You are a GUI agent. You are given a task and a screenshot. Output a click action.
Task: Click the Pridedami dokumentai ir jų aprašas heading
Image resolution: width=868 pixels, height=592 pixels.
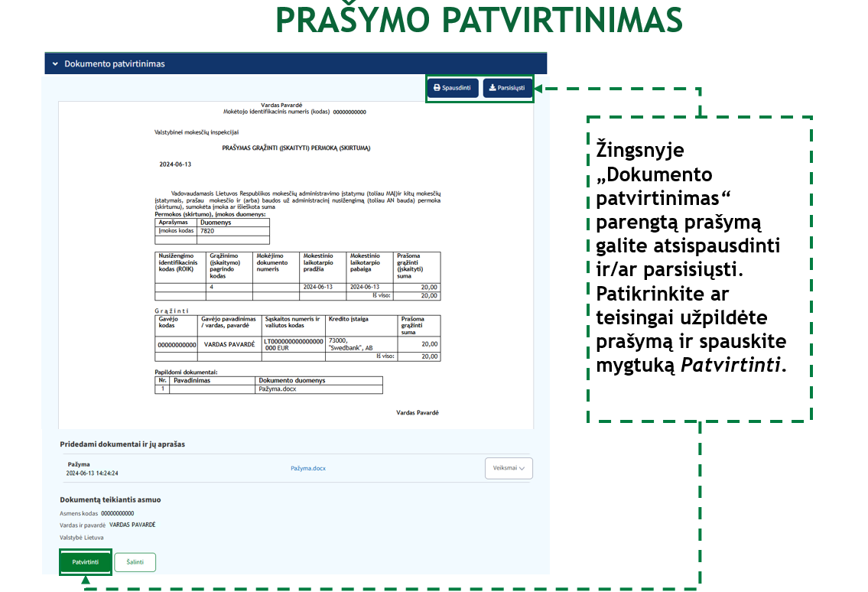coord(122,444)
